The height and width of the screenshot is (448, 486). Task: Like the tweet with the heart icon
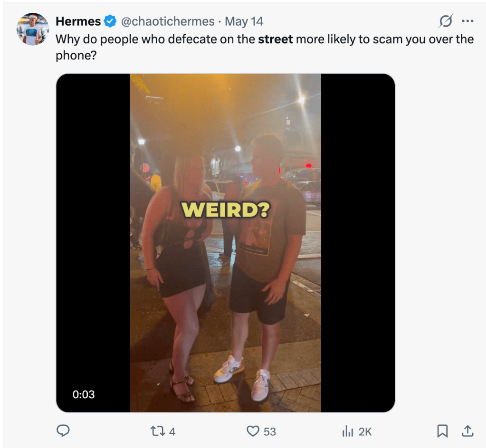(x=252, y=431)
